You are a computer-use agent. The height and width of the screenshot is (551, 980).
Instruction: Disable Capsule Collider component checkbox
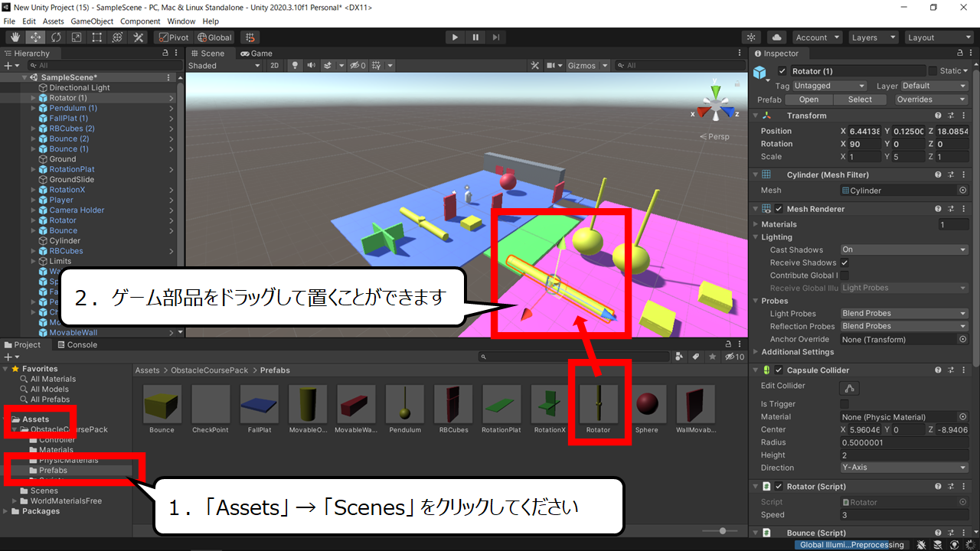779,370
